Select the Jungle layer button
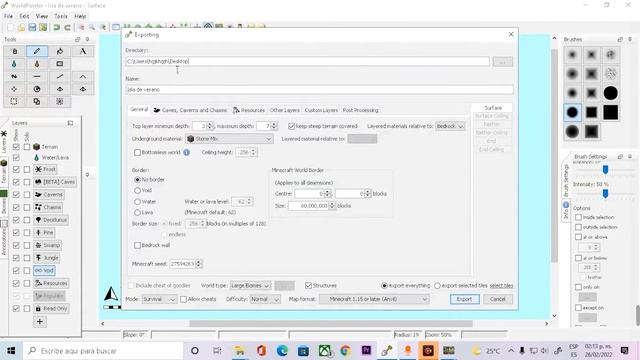Image resolution: width=640 pixels, height=360 pixels. point(47,258)
